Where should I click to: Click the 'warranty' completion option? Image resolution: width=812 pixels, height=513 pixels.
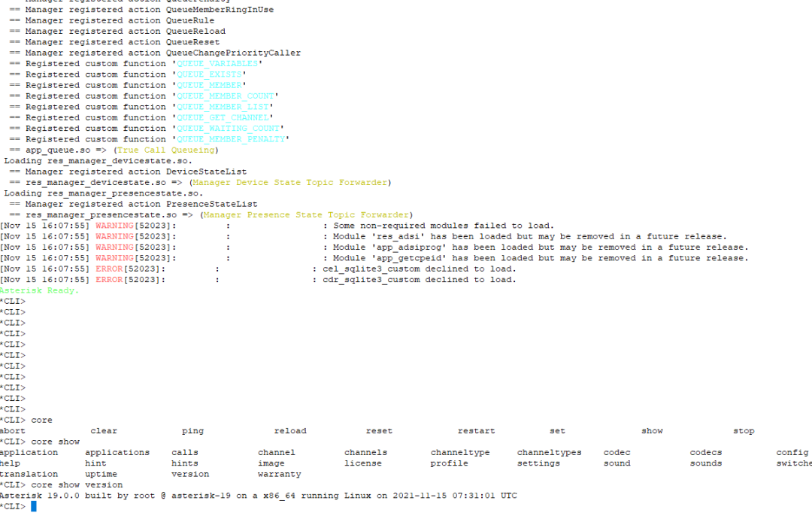(x=279, y=474)
